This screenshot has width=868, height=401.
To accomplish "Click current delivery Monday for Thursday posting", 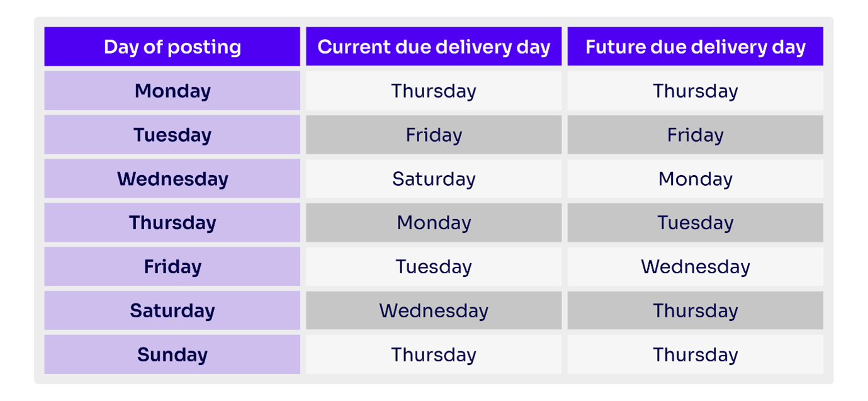I will [434, 223].
